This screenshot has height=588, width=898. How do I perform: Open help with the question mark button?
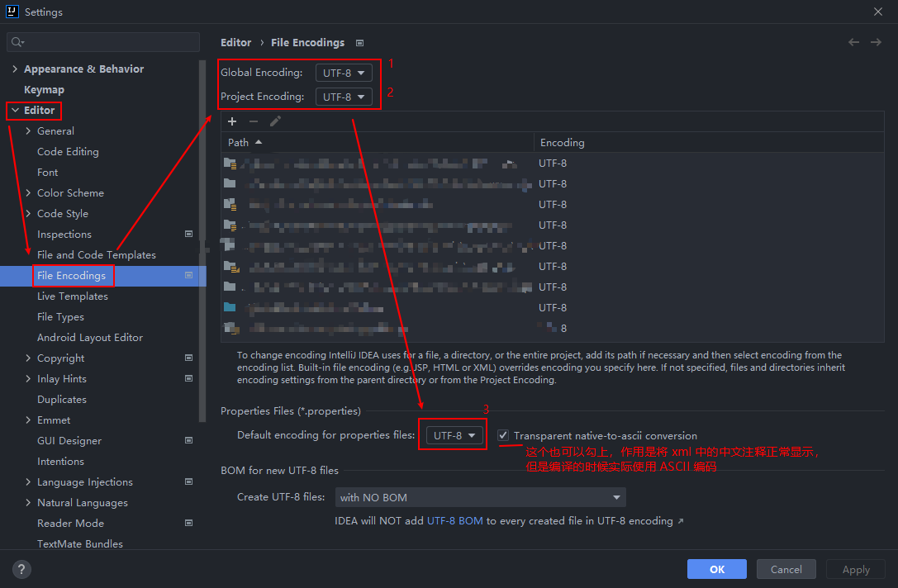point(21,569)
